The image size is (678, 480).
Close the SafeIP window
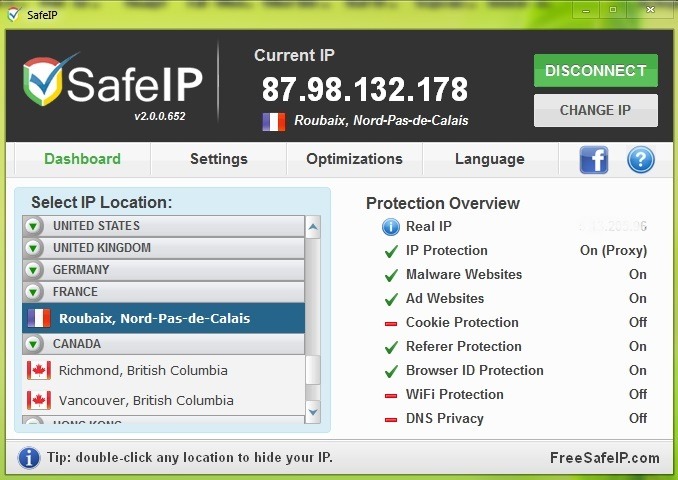point(650,10)
